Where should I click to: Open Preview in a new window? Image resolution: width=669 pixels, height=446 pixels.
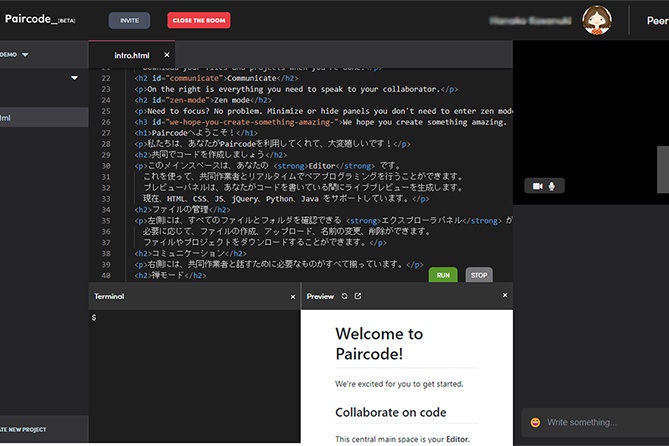coord(358,296)
